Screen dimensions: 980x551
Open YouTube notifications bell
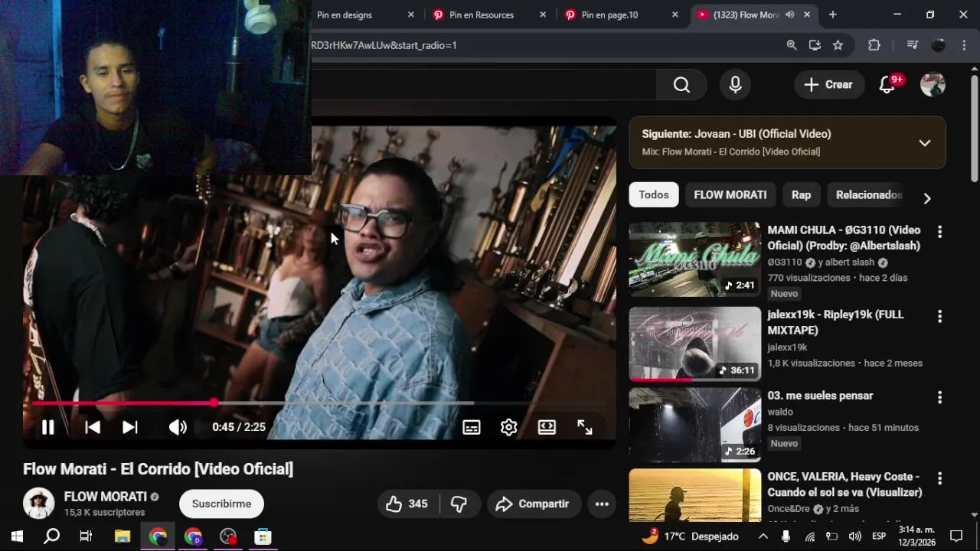[887, 85]
